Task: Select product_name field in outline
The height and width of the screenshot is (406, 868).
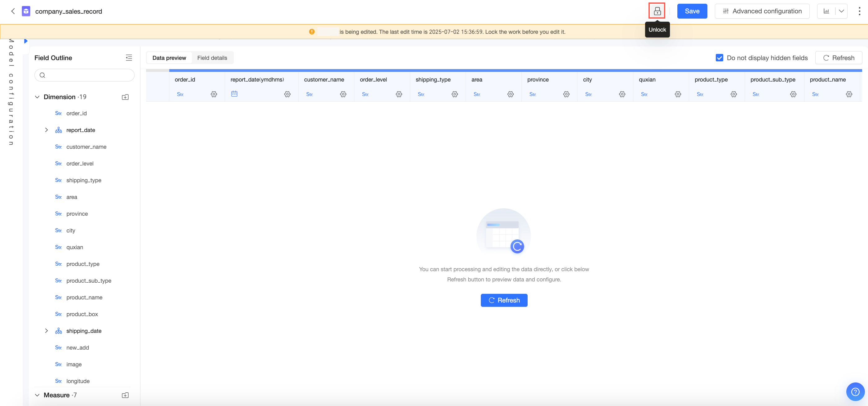Action: [x=84, y=298]
